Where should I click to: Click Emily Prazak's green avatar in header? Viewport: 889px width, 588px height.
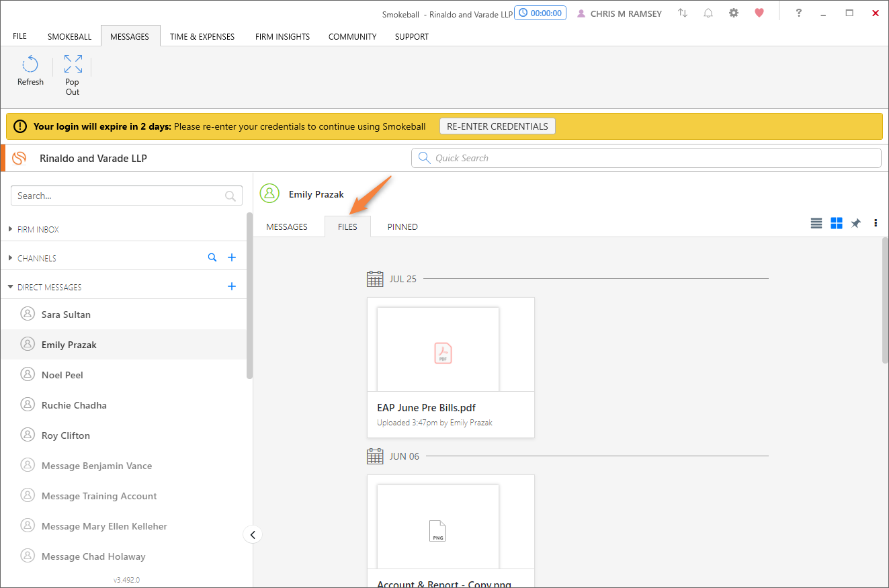point(269,194)
